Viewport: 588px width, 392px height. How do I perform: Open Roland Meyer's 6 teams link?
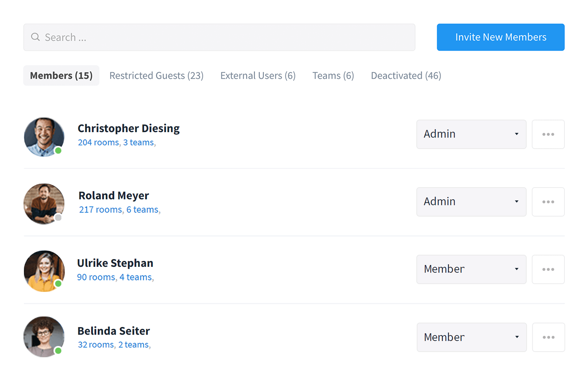(x=143, y=210)
